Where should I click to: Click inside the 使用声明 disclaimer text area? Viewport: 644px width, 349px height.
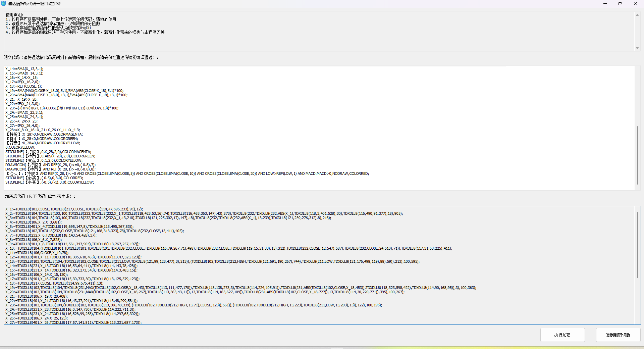pos(302,37)
